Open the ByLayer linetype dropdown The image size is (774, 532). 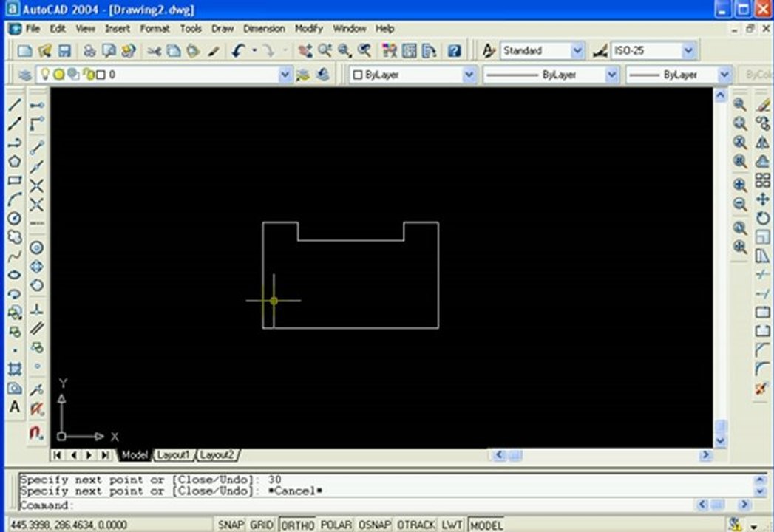click(x=611, y=75)
